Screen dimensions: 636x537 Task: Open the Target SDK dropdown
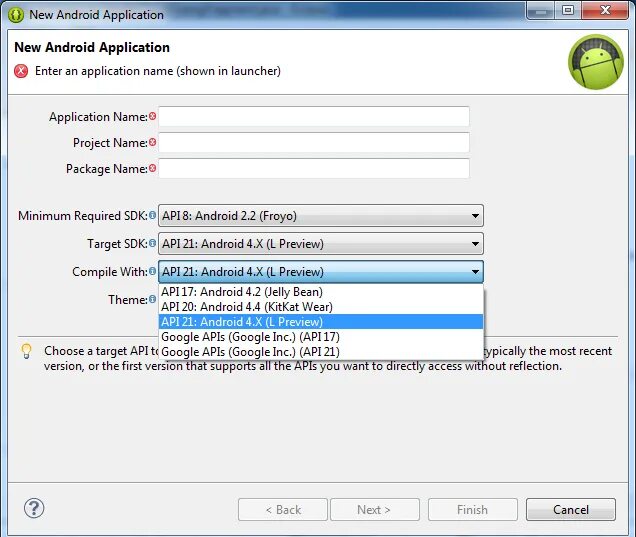[x=321, y=244]
